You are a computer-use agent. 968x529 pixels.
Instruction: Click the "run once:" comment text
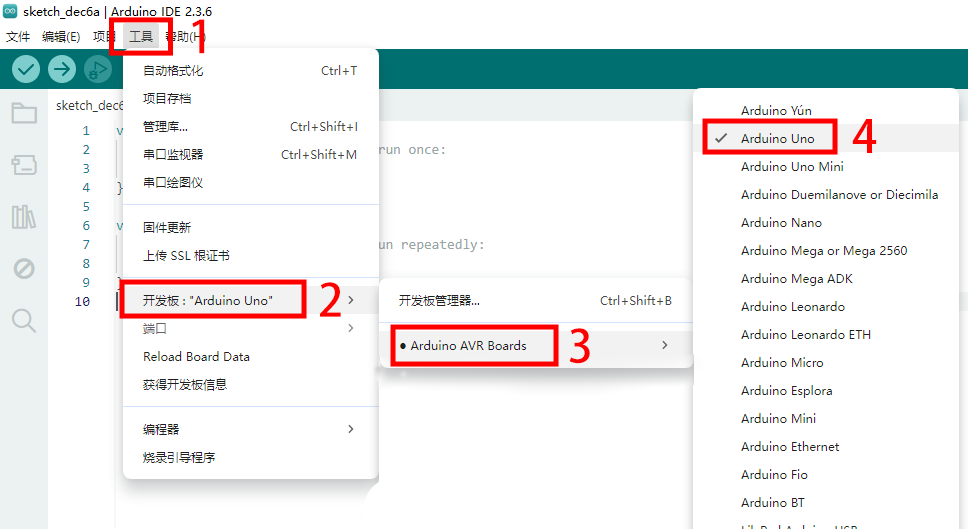click(x=412, y=150)
